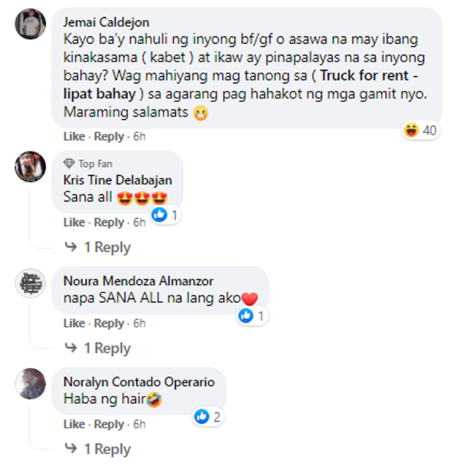The width and height of the screenshot is (476, 465).
Task: Open Kris Tine Delabajan's avatar
Action: click(30, 167)
